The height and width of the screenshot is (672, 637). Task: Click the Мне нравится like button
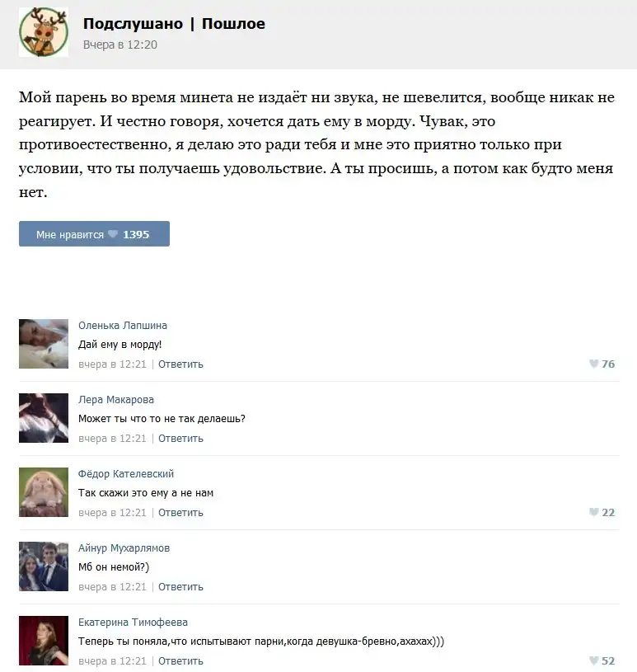[94, 234]
